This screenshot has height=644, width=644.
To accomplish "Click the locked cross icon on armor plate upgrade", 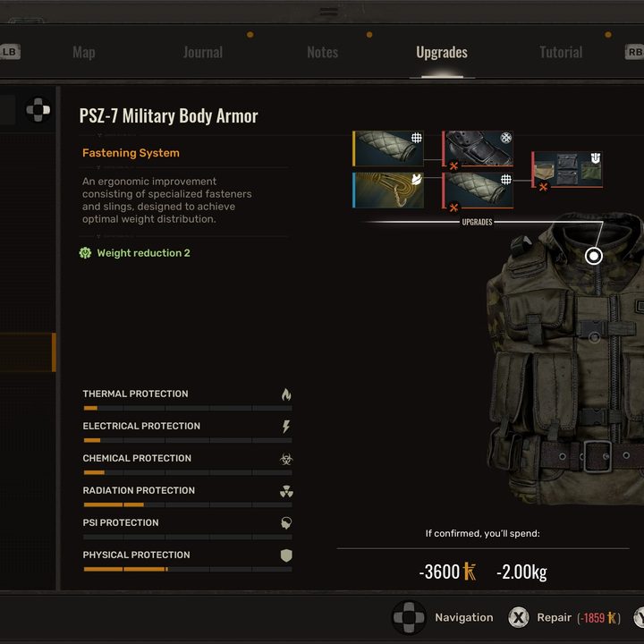I will coord(453,166).
